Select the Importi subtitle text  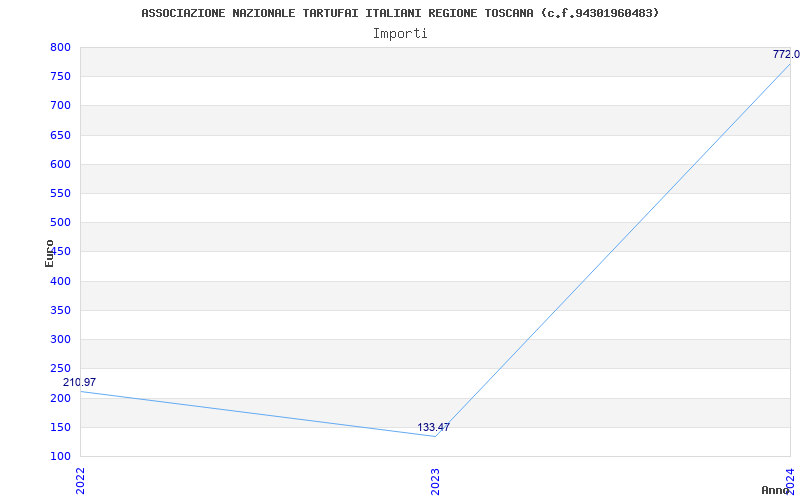tap(400, 34)
